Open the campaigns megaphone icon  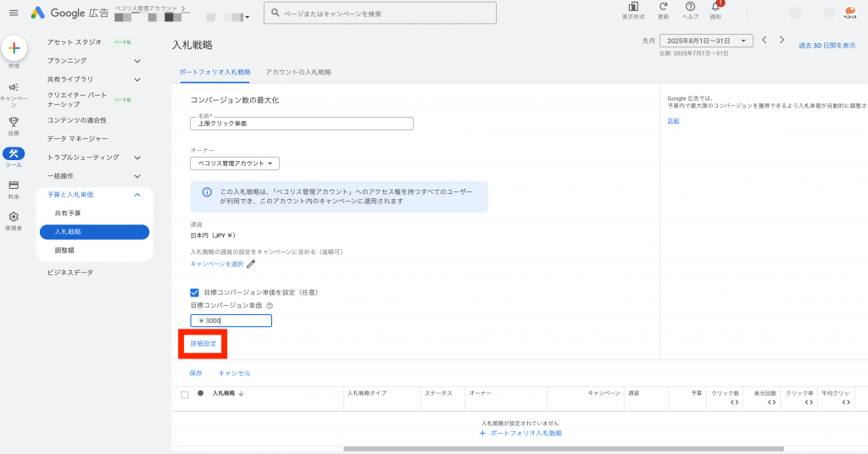coord(14,87)
